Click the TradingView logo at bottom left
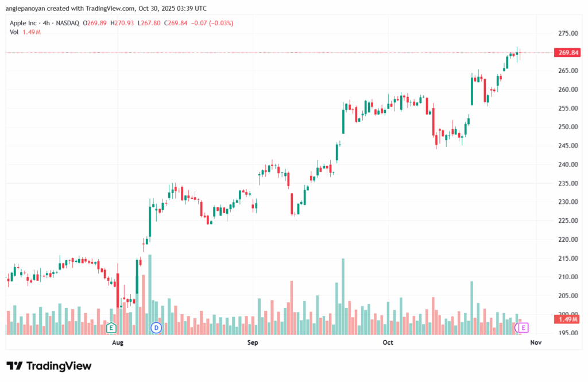The width and height of the screenshot is (588, 382). click(49, 366)
